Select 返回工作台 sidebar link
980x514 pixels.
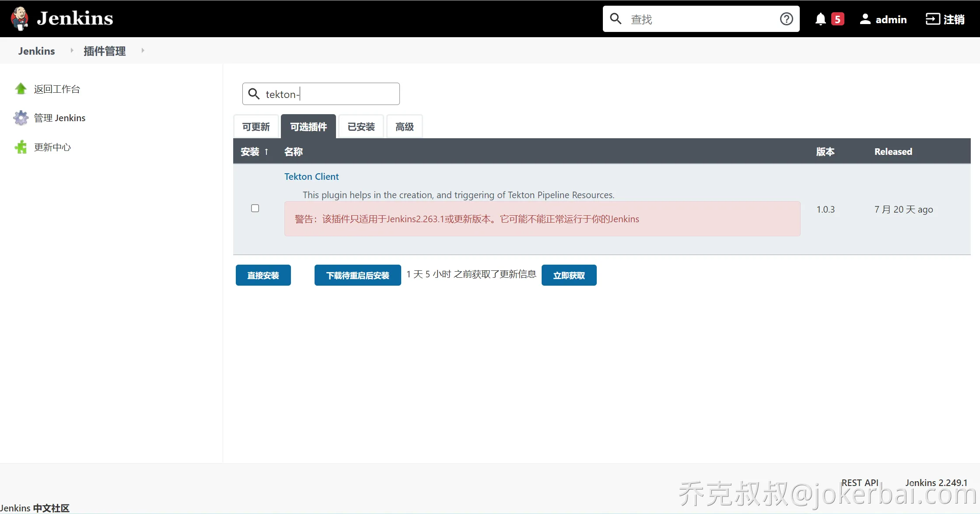click(57, 89)
